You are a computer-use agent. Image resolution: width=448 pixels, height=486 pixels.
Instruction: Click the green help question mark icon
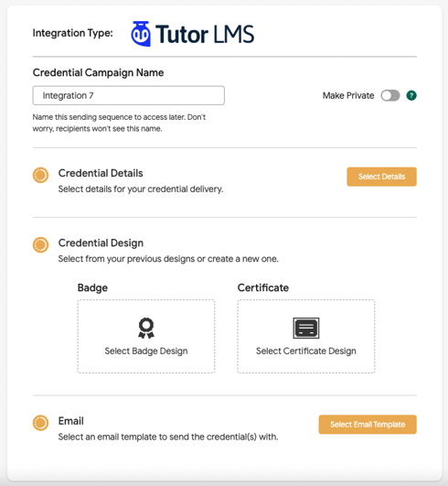point(411,95)
